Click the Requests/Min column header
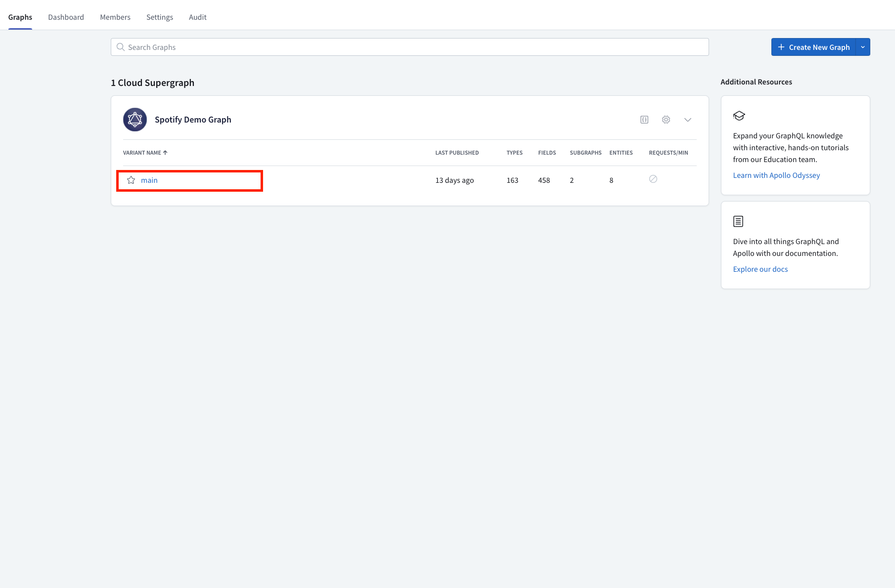This screenshot has height=588, width=895. pos(669,153)
